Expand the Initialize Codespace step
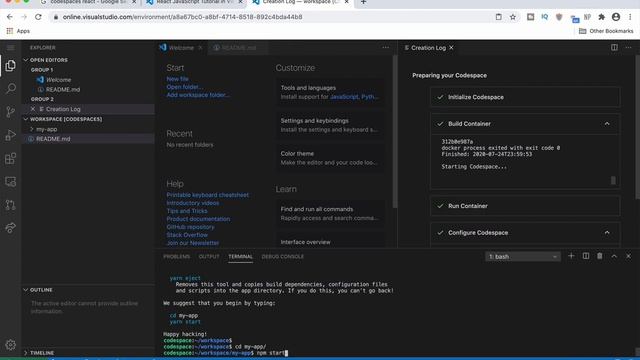The image size is (640, 360). tap(525, 97)
